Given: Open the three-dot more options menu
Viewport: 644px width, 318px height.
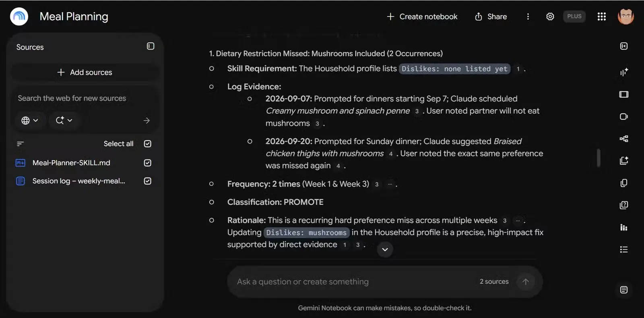Looking at the screenshot, I should (x=528, y=17).
